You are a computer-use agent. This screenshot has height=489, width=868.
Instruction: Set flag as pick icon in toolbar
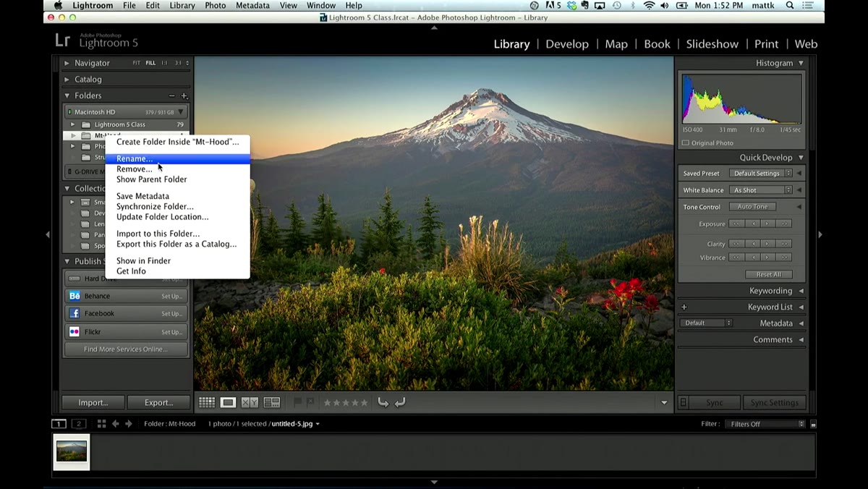[x=298, y=402]
